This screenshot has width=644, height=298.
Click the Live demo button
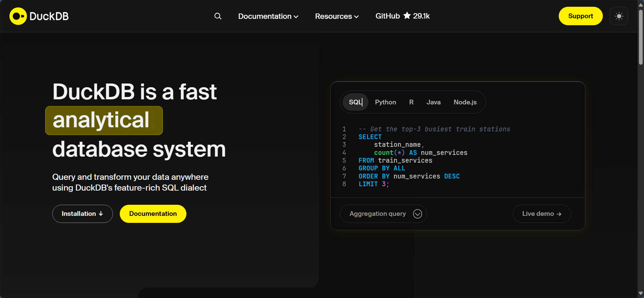[542, 214]
